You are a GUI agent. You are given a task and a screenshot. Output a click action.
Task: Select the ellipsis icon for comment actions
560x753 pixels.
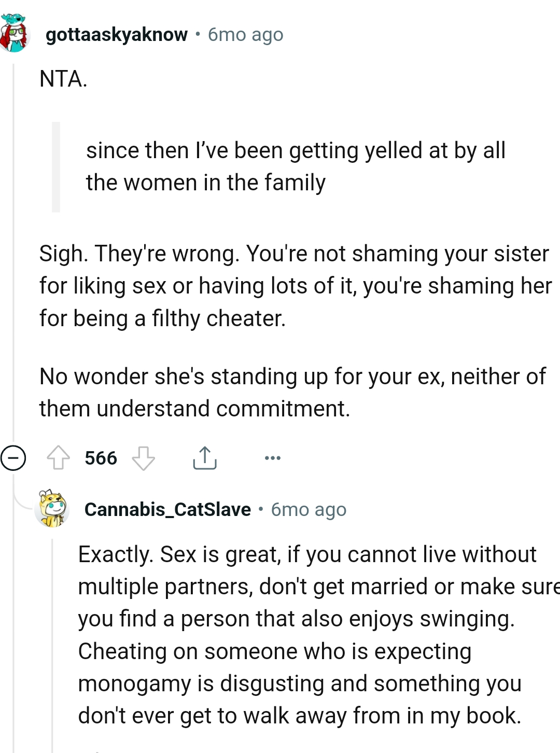[x=272, y=457]
